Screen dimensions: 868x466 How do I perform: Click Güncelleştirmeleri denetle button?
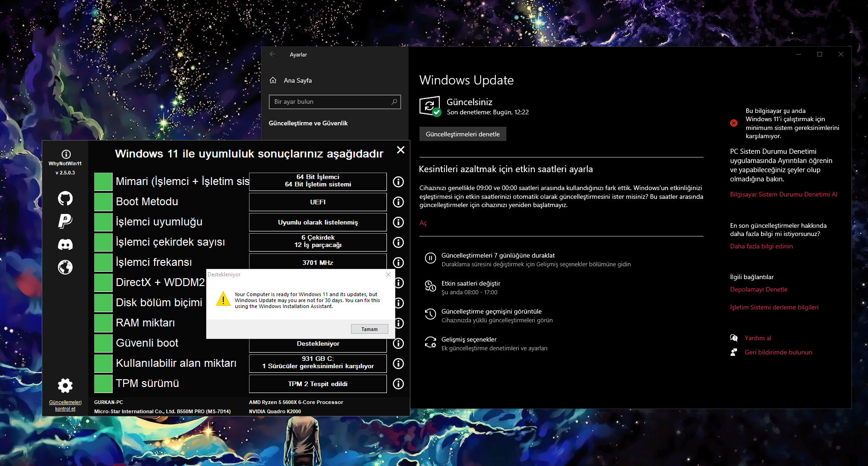(x=463, y=134)
